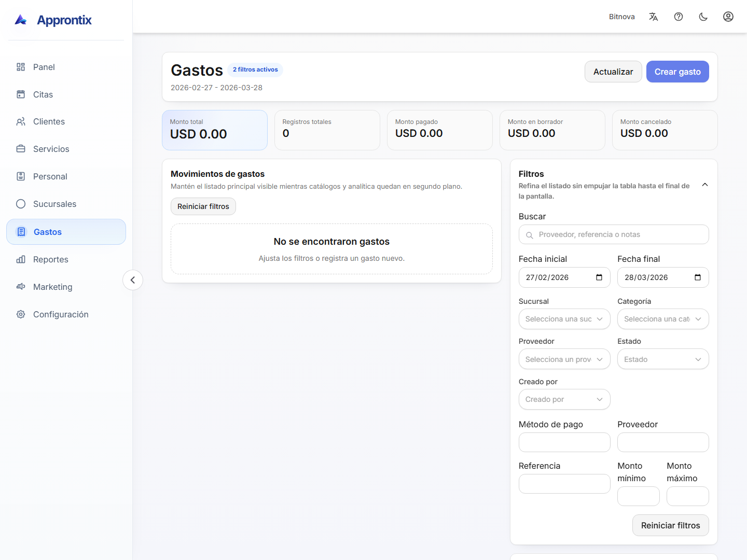Click the Sucursales circle icon in sidebar
The width and height of the screenshot is (747, 560).
click(21, 204)
